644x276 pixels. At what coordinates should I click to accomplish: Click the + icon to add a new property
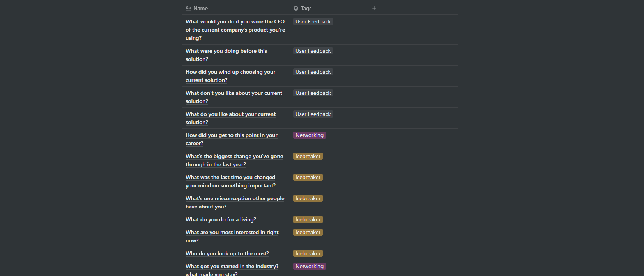[x=374, y=8]
